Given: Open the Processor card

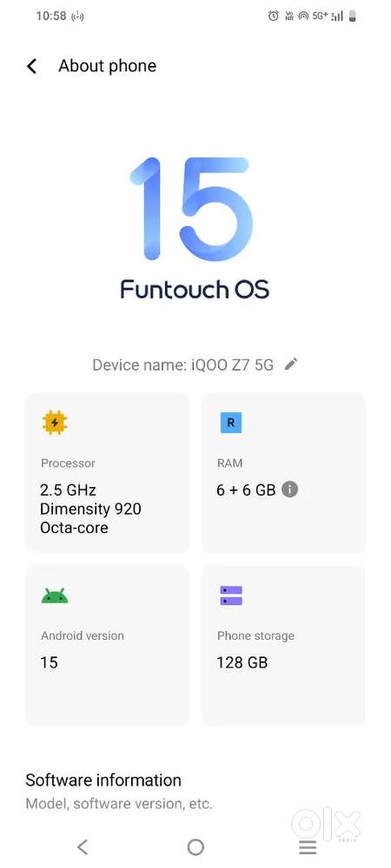Looking at the screenshot, I should point(107,472).
